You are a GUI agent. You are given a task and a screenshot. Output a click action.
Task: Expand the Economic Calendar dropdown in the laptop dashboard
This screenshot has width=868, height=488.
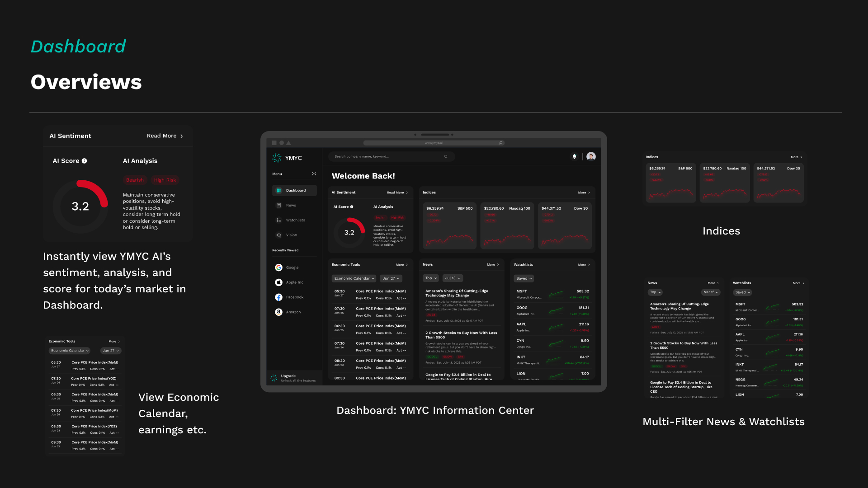coord(354,279)
